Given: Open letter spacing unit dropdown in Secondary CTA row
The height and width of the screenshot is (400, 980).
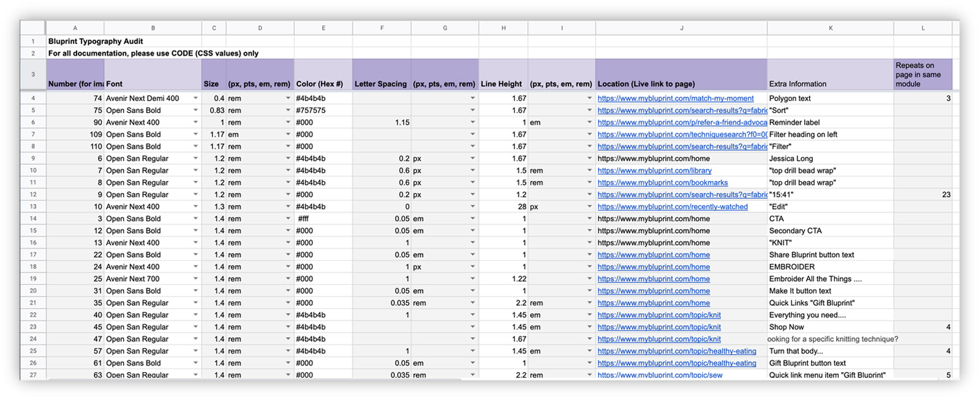Looking at the screenshot, I should pyautogui.click(x=472, y=230).
